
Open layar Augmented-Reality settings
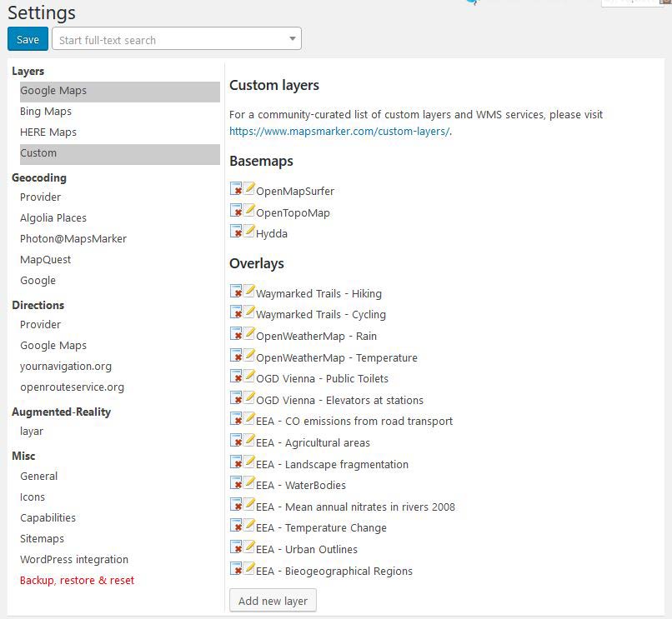(x=32, y=432)
